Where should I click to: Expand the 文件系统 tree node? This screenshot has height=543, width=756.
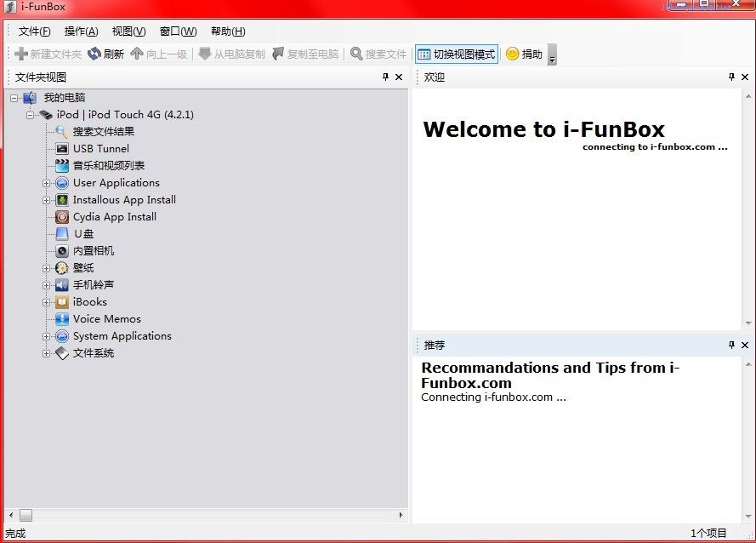(47, 353)
